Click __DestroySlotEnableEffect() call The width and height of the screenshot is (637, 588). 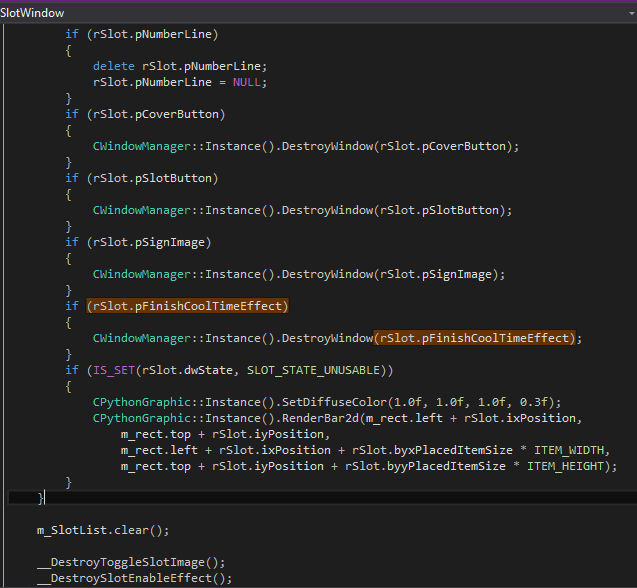pos(134,579)
